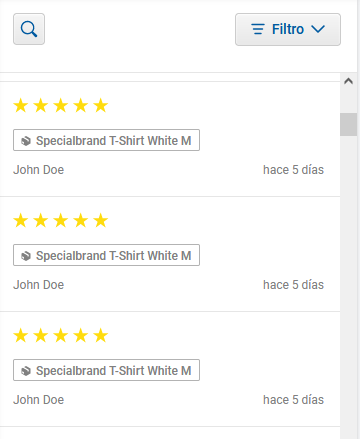Click the package icon in first review tag
This screenshot has width=360, height=439.
(x=26, y=141)
